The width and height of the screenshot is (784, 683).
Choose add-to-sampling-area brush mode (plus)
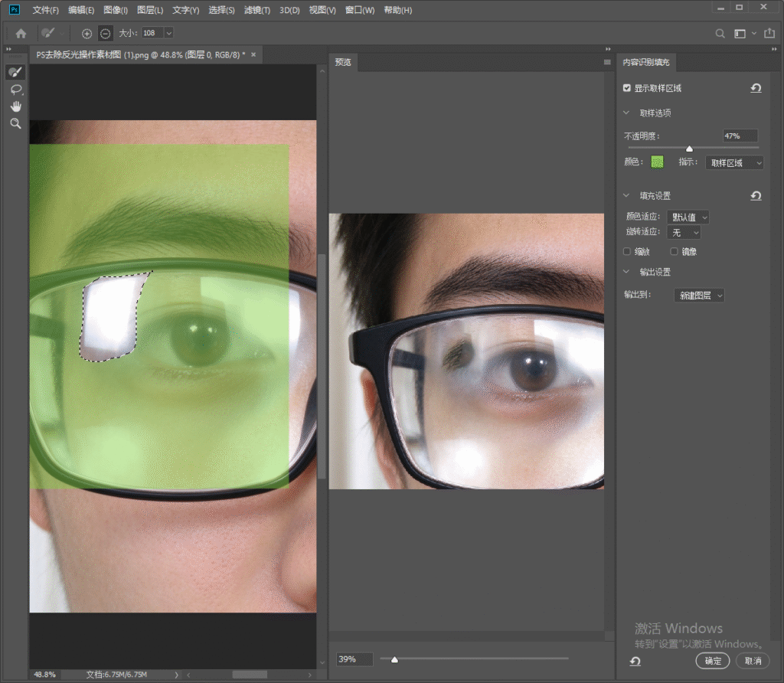[x=87, y=34]
